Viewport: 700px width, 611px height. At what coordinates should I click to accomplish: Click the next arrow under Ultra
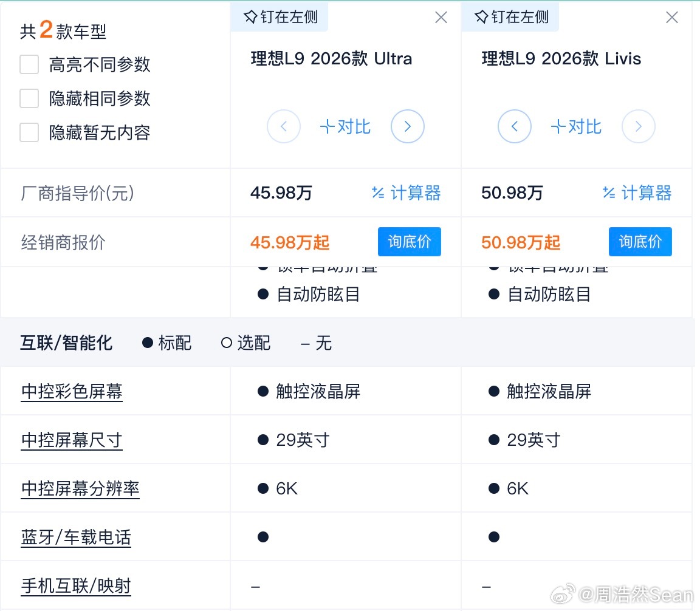click(x=407, y=126)
